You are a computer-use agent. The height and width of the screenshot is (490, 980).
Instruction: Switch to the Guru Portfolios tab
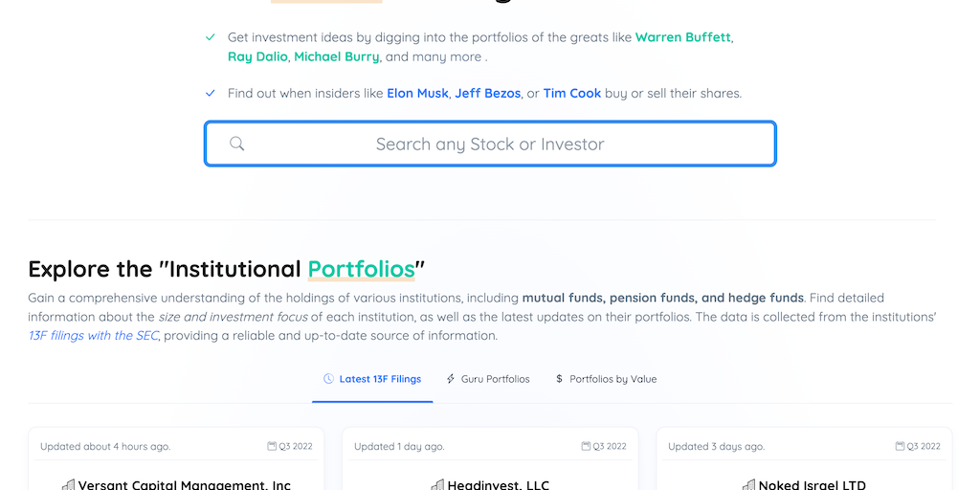(495, 379)
